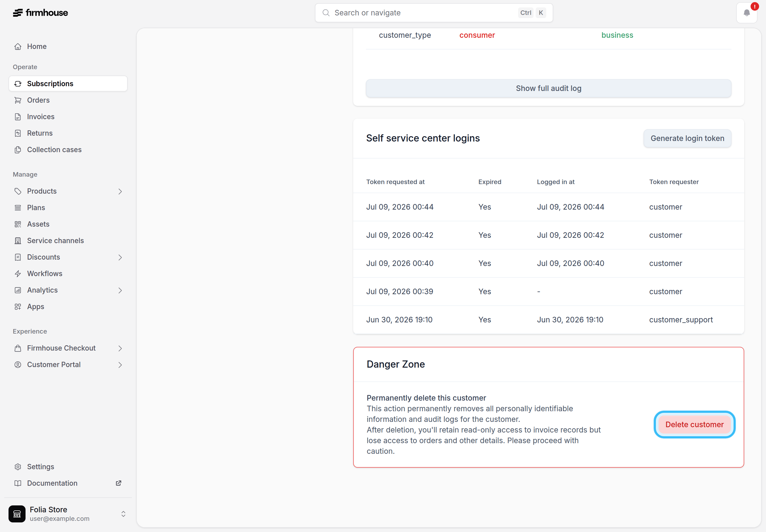This screenshot has height=532, width=766.
Task: Click the Apps grid icon
Action: (18, 307)
